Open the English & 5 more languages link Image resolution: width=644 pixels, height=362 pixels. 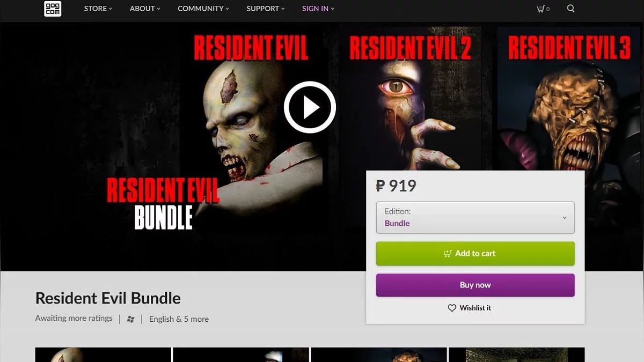179,319
